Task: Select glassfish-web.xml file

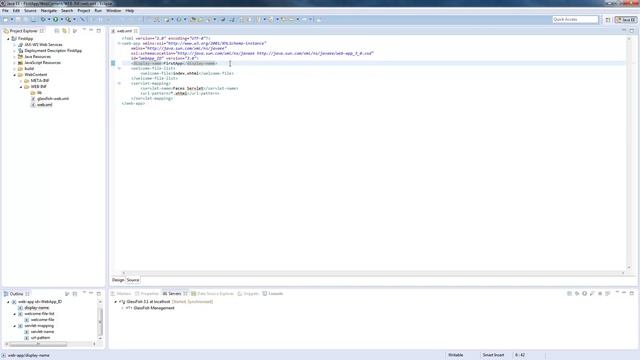Action: [53, 99]
